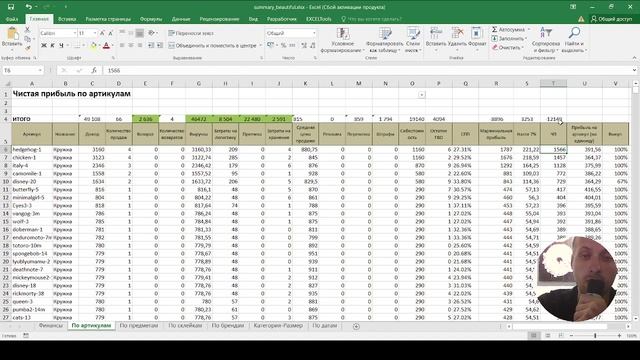The image size is (640, 360).
Task: Click the text orientation icon
Action: (152, 33)
